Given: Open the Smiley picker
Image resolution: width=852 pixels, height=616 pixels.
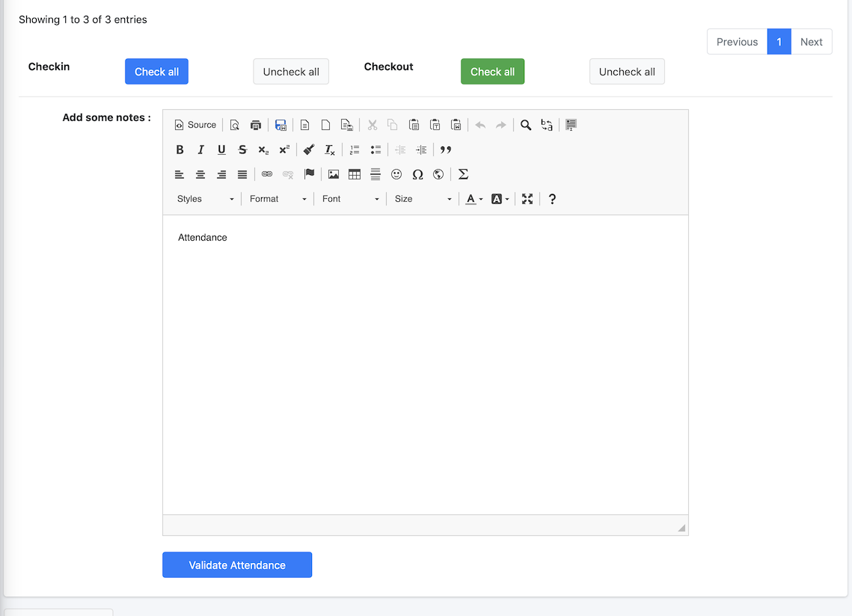Looking at the screenshot, I should pyautogui.click(x=396, y=174).
